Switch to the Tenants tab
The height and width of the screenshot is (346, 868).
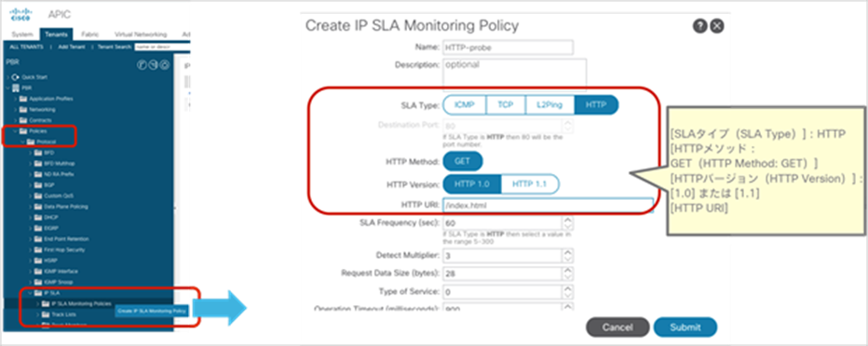[x=56, y=34]
